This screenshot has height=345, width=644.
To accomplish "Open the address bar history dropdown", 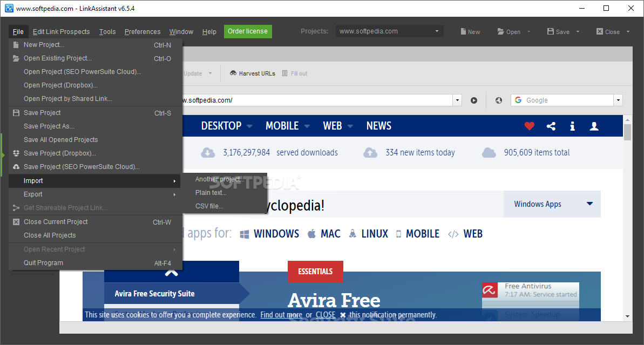I will tap(458, 100).
